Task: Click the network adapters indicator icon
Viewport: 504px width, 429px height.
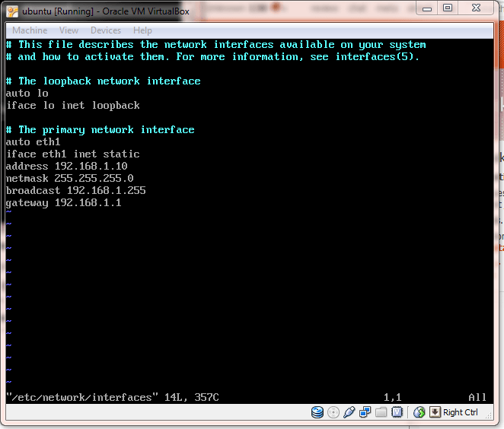Action: pos(365,412)
